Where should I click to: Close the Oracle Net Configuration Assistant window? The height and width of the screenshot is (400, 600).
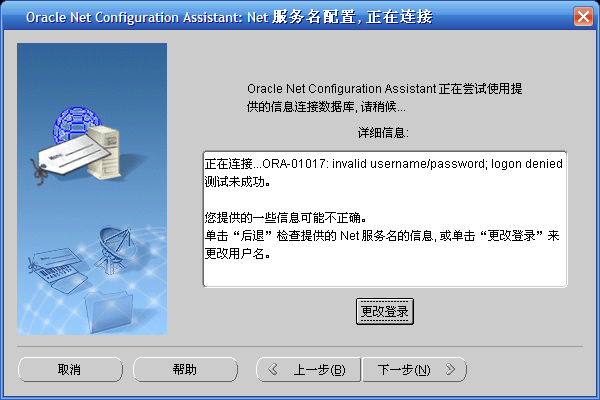coord(582,16)
